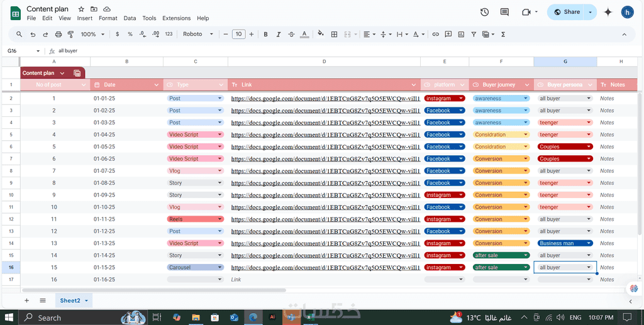Open the docs link in row 1
The width and height of the screenshot is (644, 325).
(x=326, y=99)
